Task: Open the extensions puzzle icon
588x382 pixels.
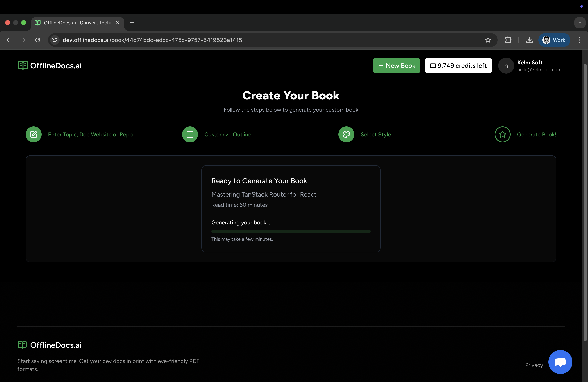Action: point(508,40)
